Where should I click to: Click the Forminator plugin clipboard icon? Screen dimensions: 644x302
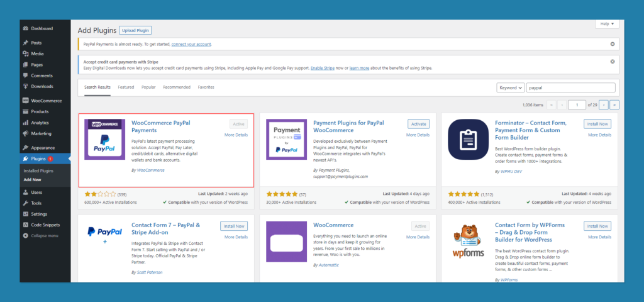pos(468,139)
